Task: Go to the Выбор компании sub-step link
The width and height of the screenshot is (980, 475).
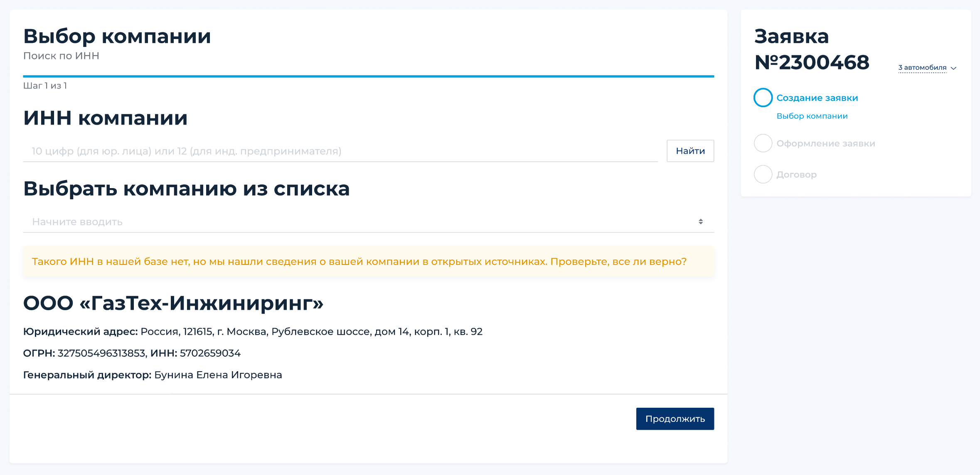Action: tap(812, 116)
